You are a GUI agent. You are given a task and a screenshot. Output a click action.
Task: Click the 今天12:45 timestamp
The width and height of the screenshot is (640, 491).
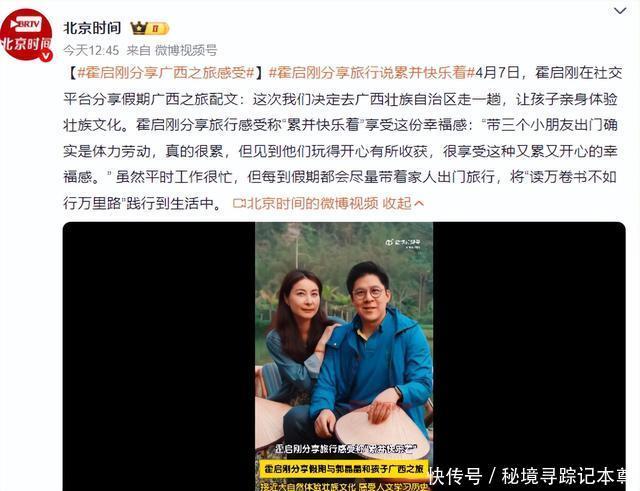91,50
